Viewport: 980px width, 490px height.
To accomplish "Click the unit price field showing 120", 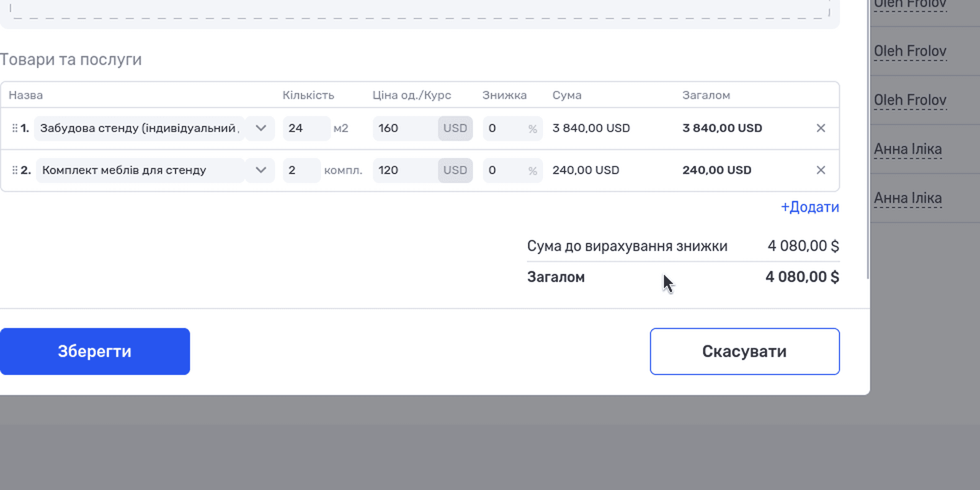I will click(405, 170).
